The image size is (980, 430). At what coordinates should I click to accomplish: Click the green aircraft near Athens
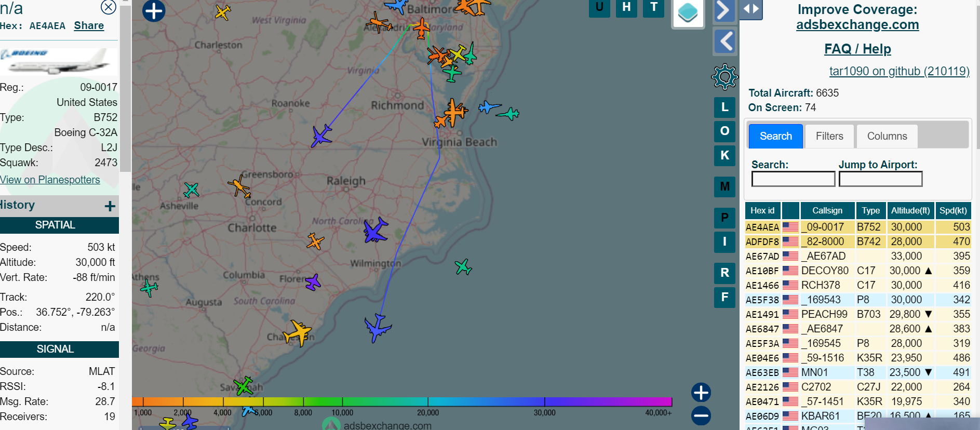(149, 287)
